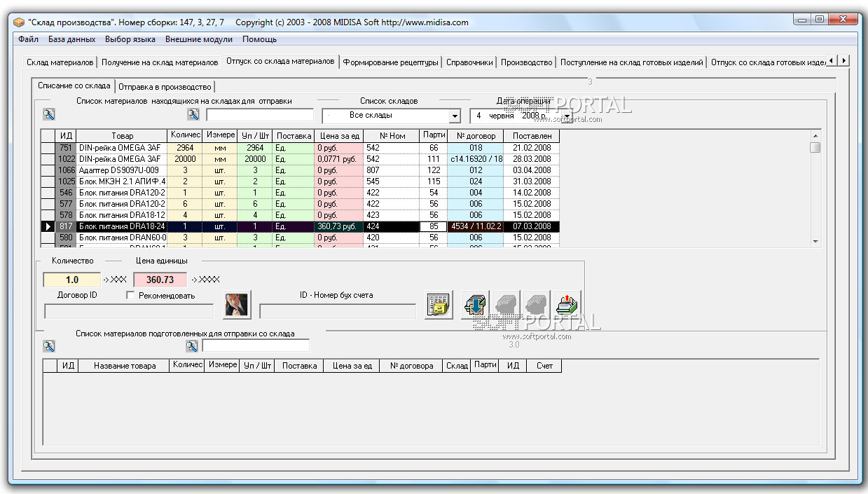Click man portrait button near Договор ID
Screen dimensions: 868x494
[237, 305]
